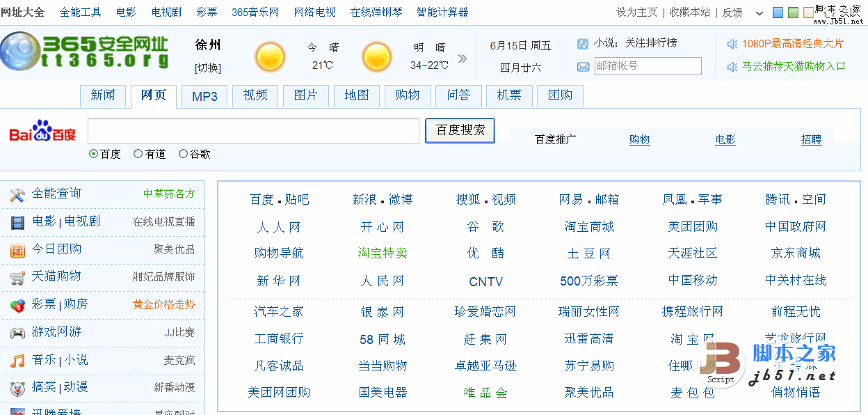The height and width of the screenshot is (415, 868).
Task: Click the 设为主页 link
Action: click(x=637, y=12)
